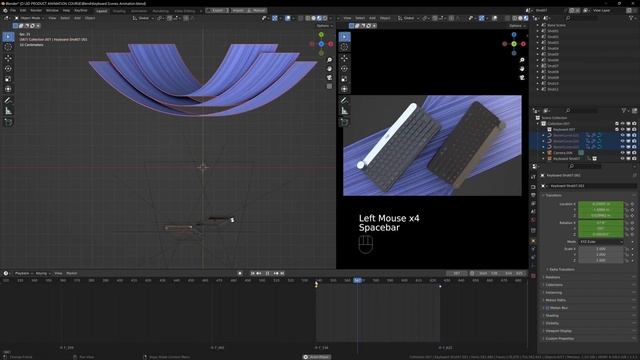
Task: Toggle eye visibility for Camera row
Action: (622, 153)
